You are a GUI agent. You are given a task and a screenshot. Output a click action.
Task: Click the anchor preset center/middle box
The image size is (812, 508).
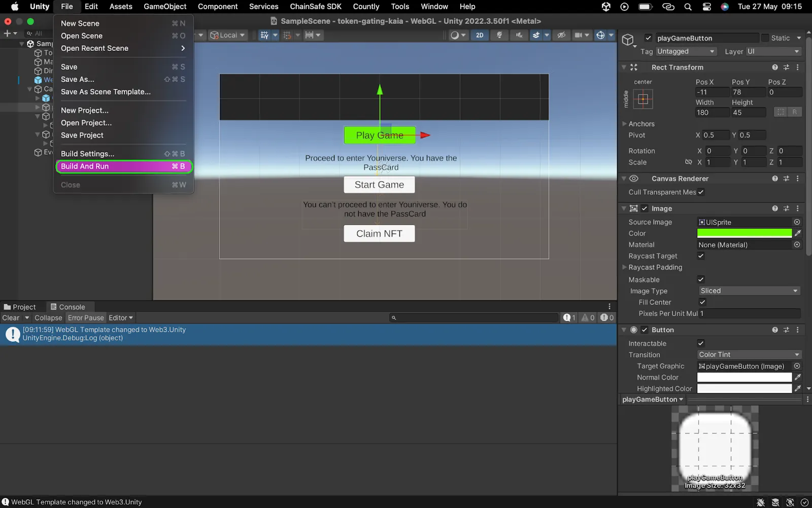click(643, 100)
